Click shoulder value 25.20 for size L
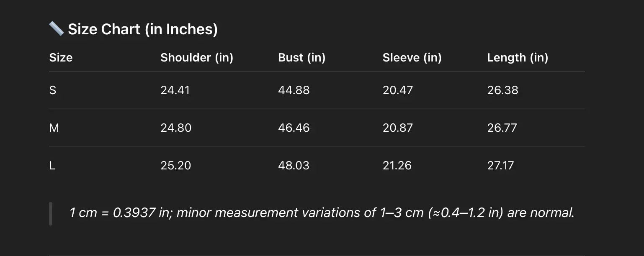644x256 pixels. tap(175, 165)
